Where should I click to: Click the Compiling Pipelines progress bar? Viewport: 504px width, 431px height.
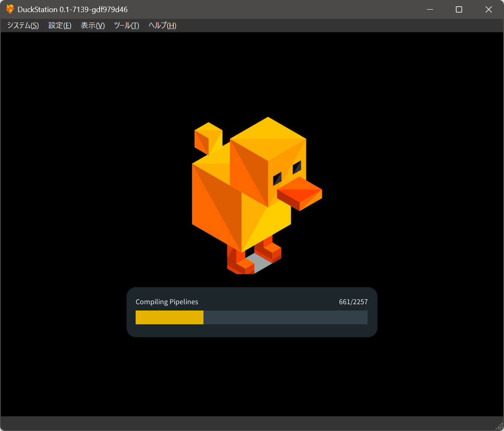tap(252, 317)
